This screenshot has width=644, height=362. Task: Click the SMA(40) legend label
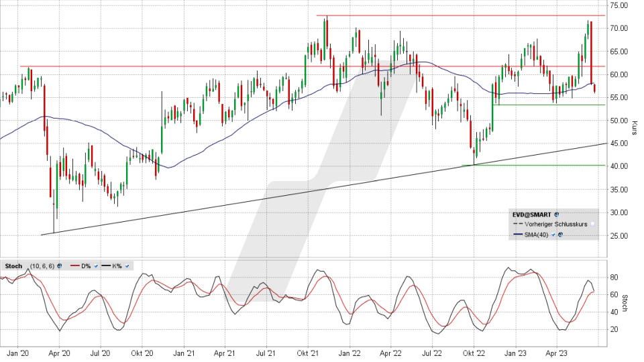click(x=537, y=235)
